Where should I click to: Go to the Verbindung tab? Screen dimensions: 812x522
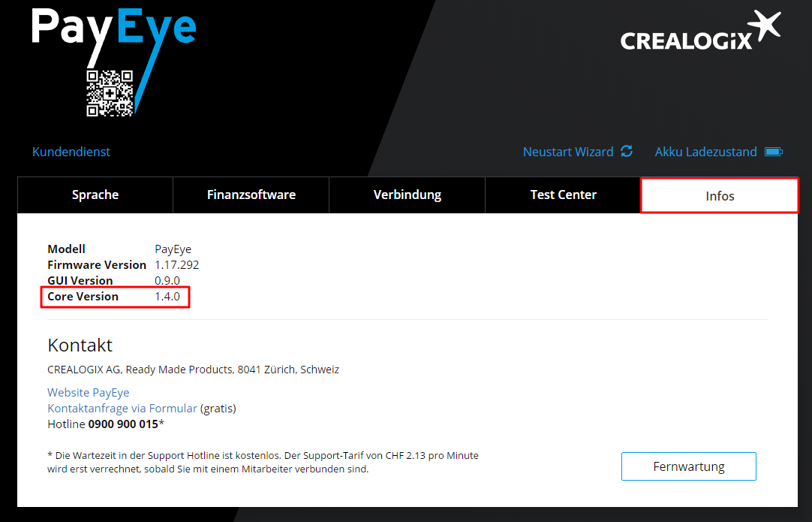pos(408,195)
